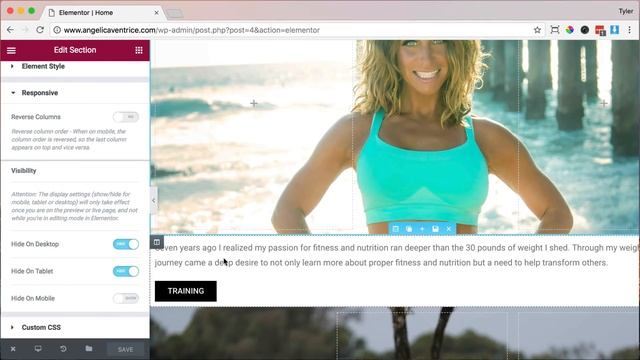Click the TRAINING button

(x=186, y=291)
